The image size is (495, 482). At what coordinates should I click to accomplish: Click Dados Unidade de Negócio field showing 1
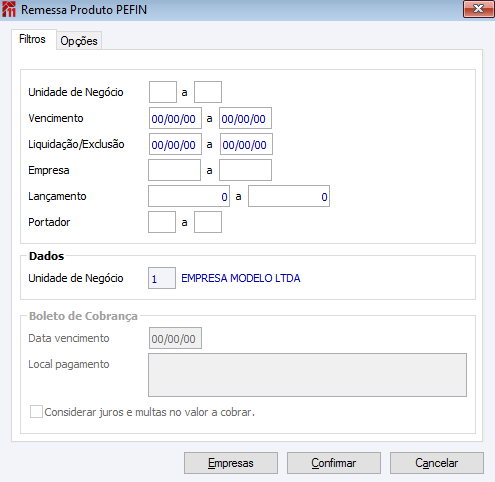click(x=162, y=278)
